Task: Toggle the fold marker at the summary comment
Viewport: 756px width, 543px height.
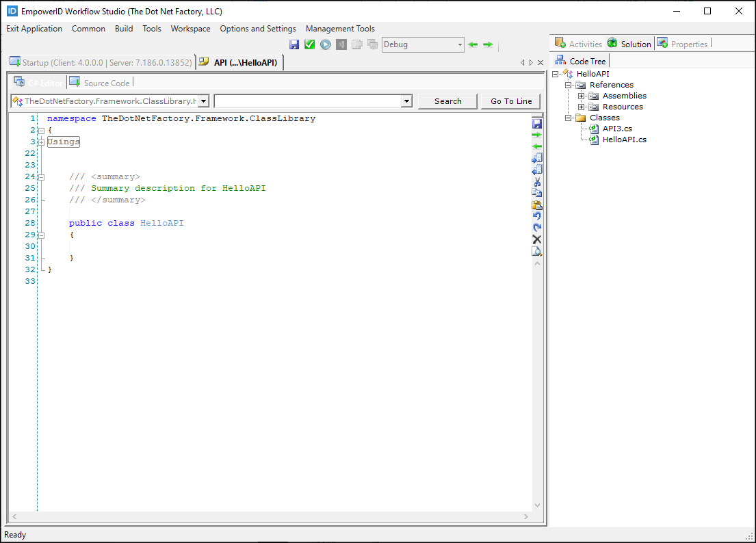Action: [x=42, y=177]
